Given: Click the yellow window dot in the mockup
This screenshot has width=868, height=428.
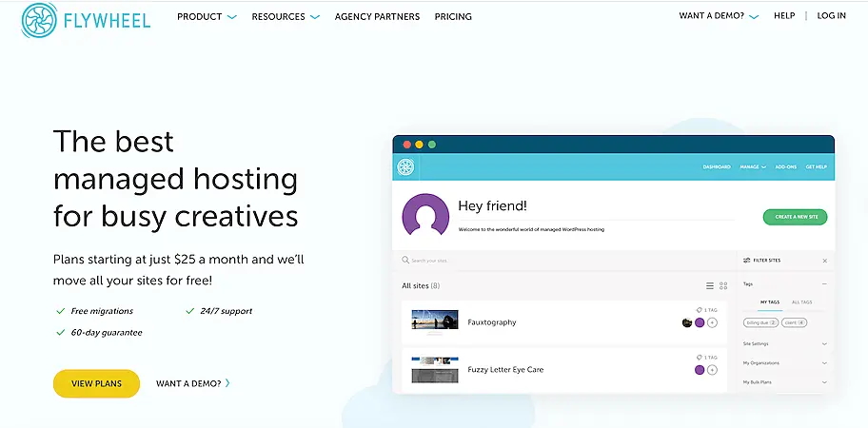Looking at the screenshot, I should pos(419,145).
